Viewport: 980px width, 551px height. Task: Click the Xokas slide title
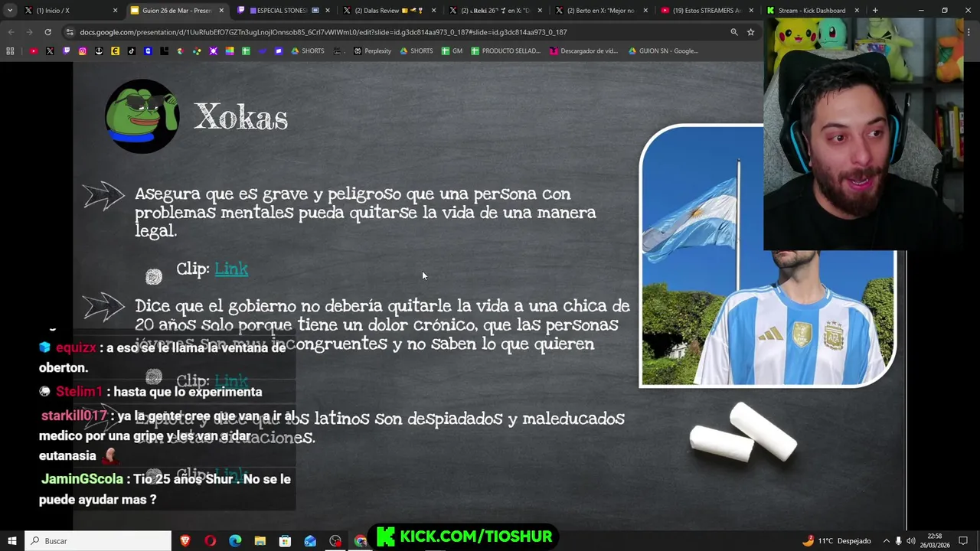(x=240, y=117)
